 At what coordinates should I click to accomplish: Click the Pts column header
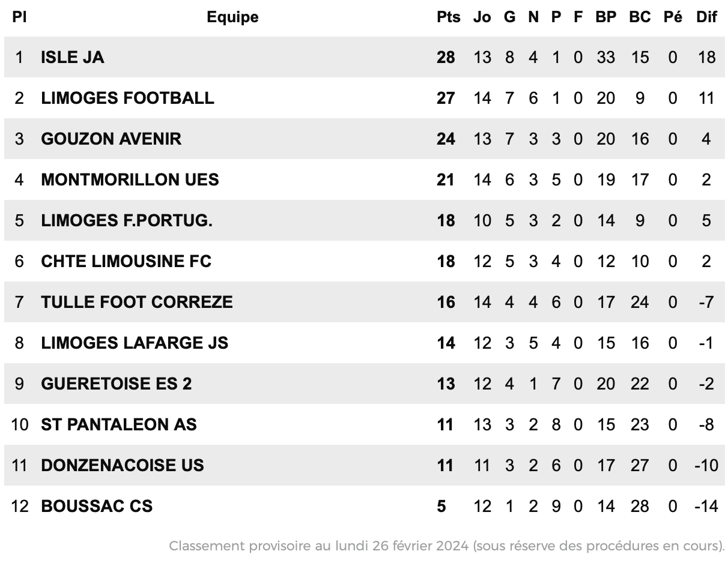click(x=449, y=17)
